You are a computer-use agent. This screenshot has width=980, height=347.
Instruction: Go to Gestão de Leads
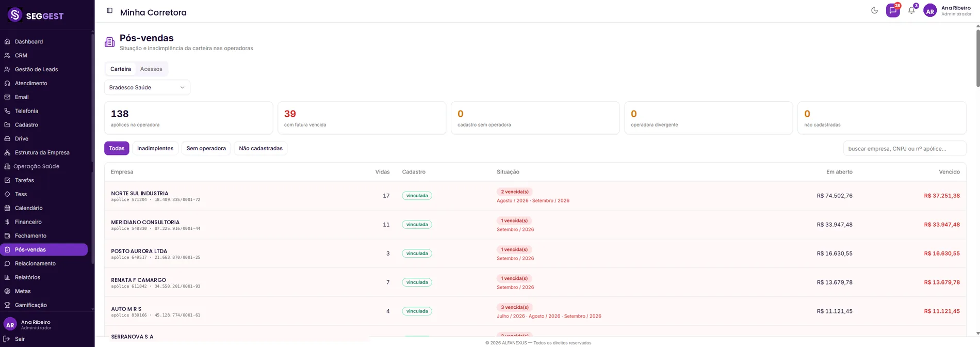click(44, 69)
